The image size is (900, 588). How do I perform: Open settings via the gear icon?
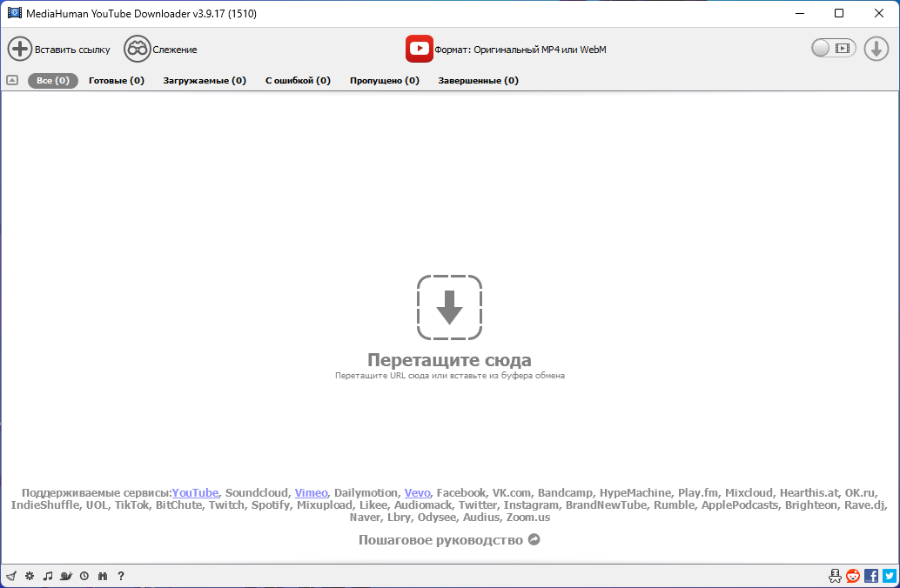(30, 576)
